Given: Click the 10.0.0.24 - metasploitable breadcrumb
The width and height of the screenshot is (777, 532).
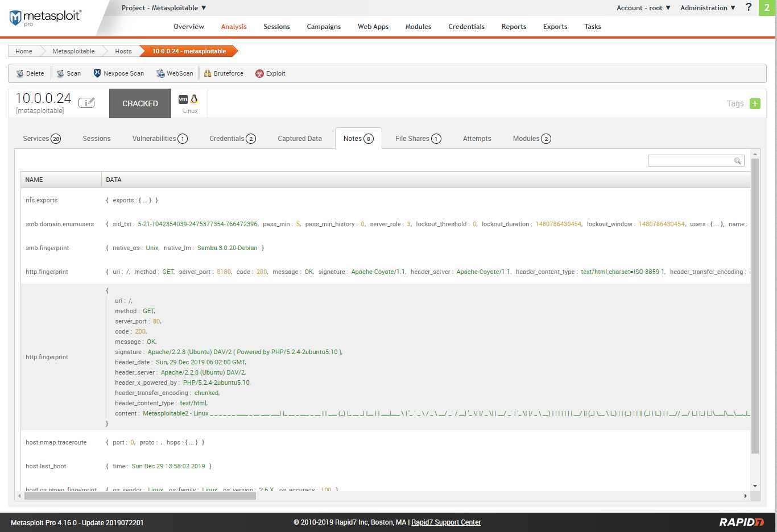Looking at the screenshot, I should tap(189, 51).
